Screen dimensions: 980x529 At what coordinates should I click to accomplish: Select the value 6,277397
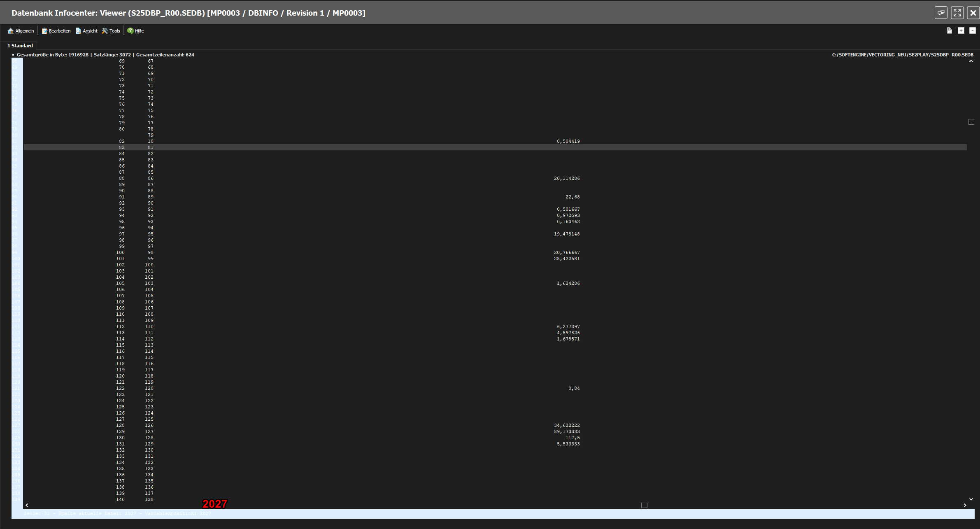point(568,326)
